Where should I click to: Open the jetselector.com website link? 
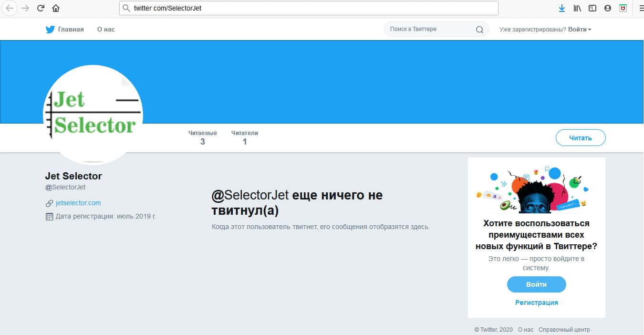(78, 203)
